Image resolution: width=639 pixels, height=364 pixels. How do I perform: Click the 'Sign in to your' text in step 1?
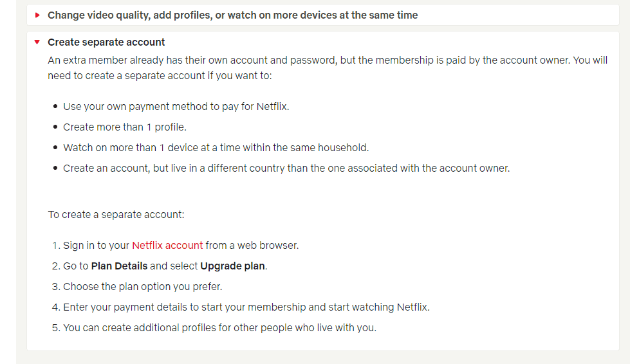(x=96, y=245)
